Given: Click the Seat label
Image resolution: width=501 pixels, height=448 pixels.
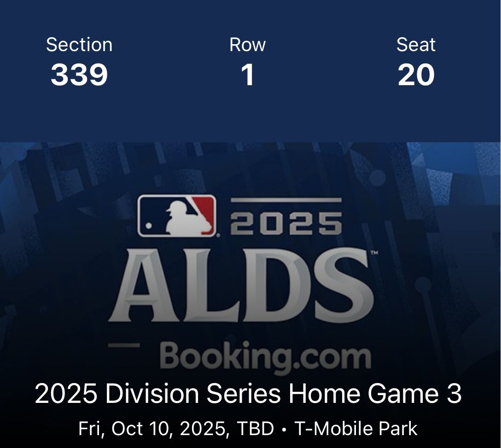Looking at the screenshot, I should pos(416,45).
